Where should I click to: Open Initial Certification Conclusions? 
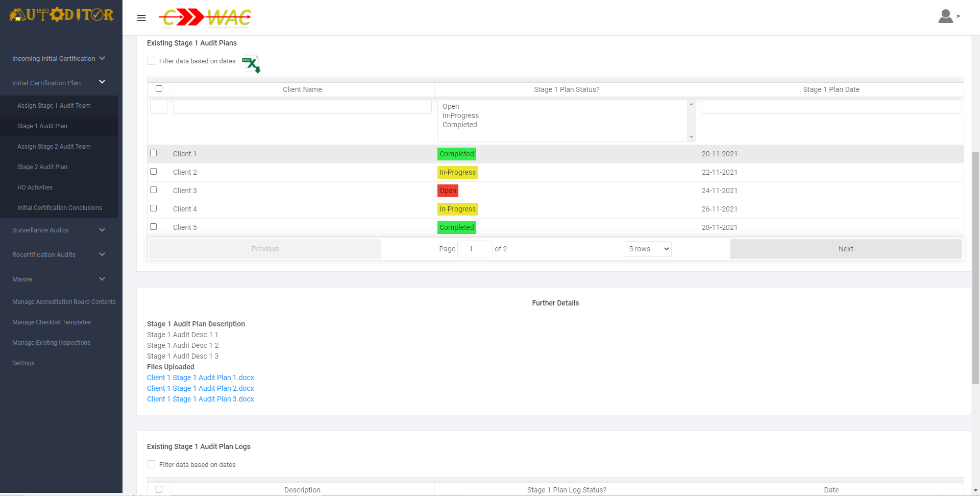60,208
